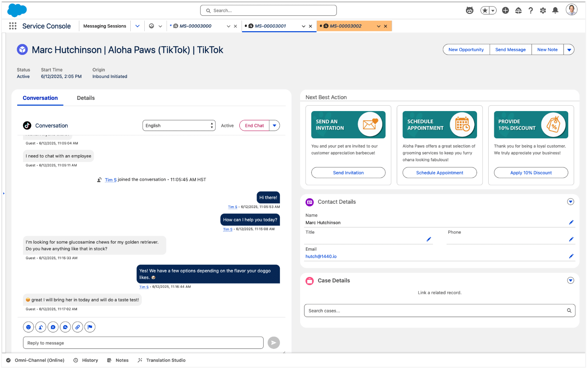Open the Translation Studio utility item
The image size is (588, 369).
coord(162,360)
